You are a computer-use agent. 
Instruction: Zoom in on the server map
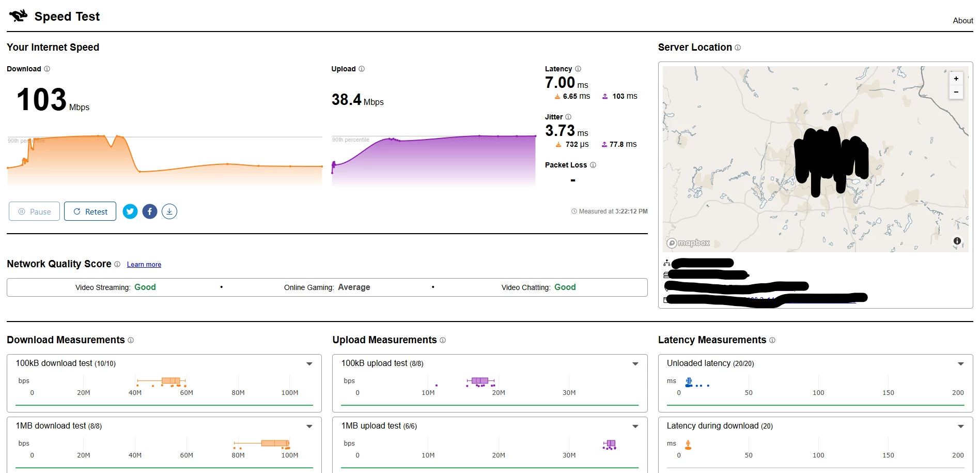point(956,79)
